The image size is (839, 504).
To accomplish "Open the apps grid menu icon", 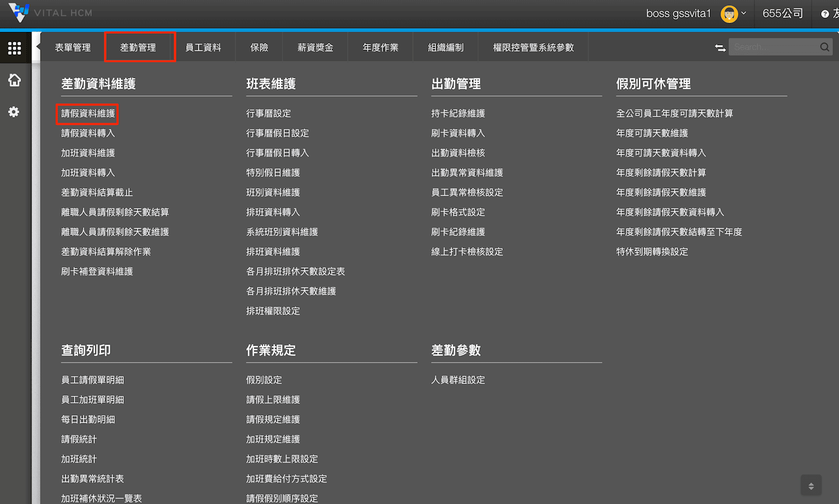I will 14,48.
